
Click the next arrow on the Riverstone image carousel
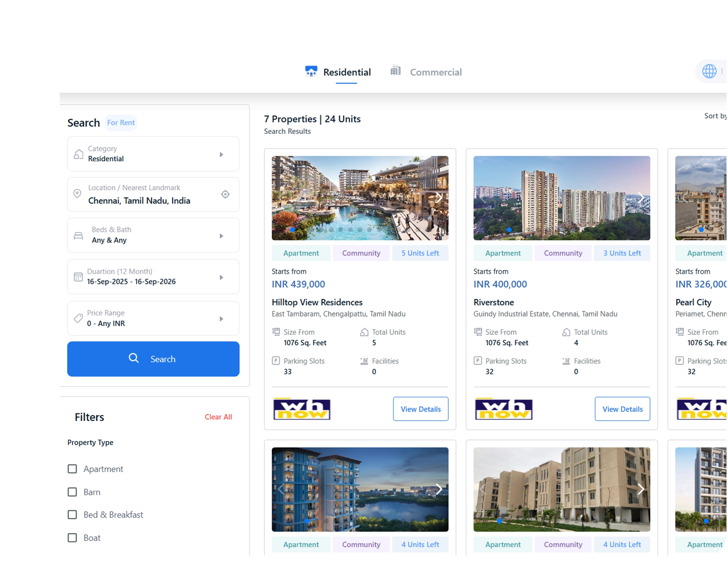[641, 197]
